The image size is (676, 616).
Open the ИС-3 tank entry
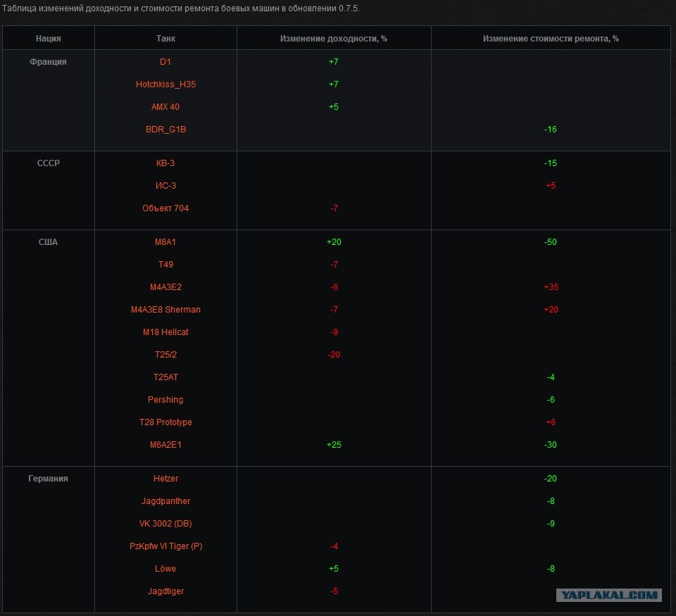[x=165, y=185]
